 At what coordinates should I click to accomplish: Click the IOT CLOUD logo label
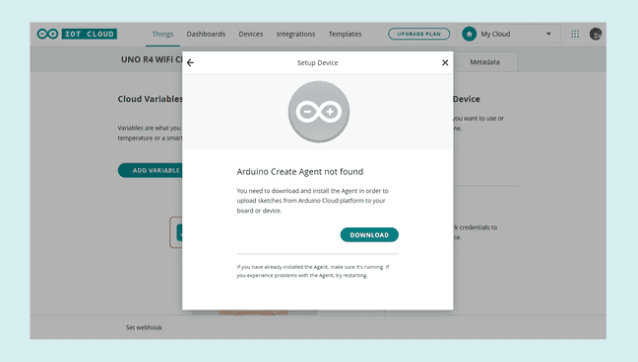pos(89,34)
